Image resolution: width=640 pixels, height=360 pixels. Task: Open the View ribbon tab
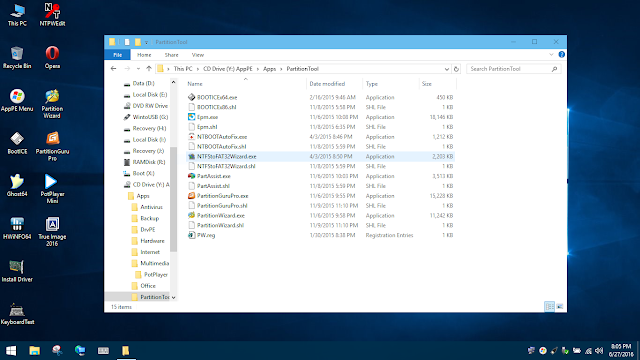click(x=198, y=55)
